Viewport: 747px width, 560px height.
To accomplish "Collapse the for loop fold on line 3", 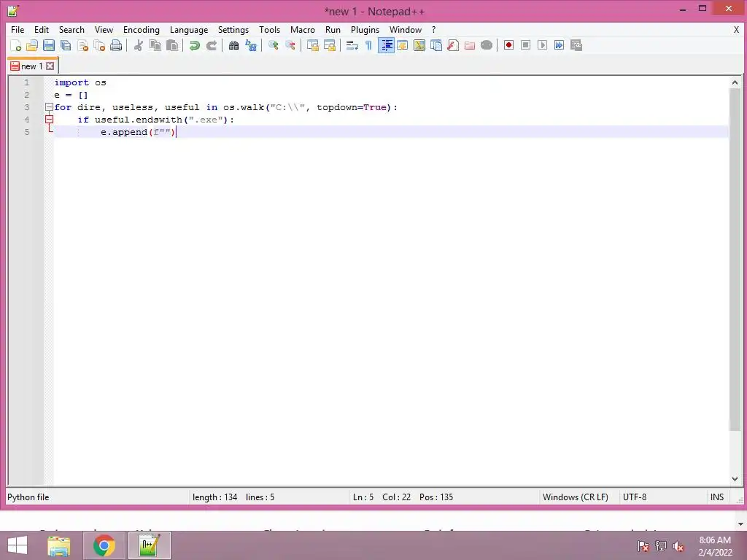I will tap(49, 107).
